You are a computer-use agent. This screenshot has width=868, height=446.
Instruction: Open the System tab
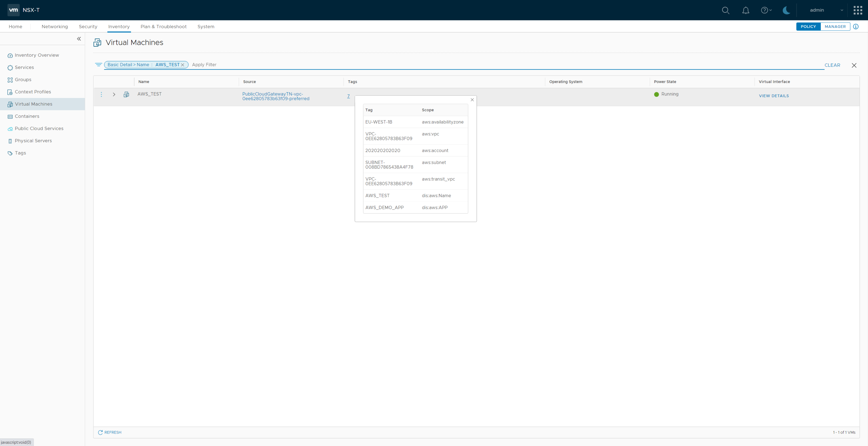(x=206, y=27)
